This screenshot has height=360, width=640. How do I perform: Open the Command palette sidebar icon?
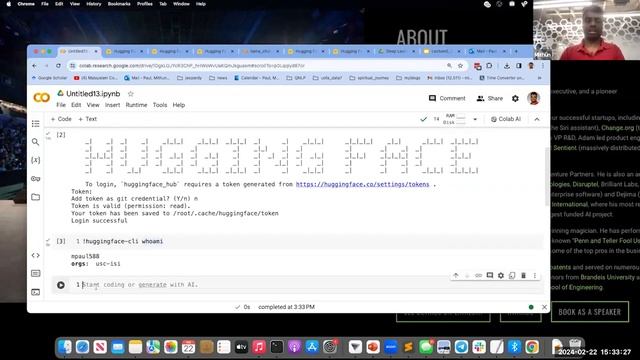pos(36,273)
